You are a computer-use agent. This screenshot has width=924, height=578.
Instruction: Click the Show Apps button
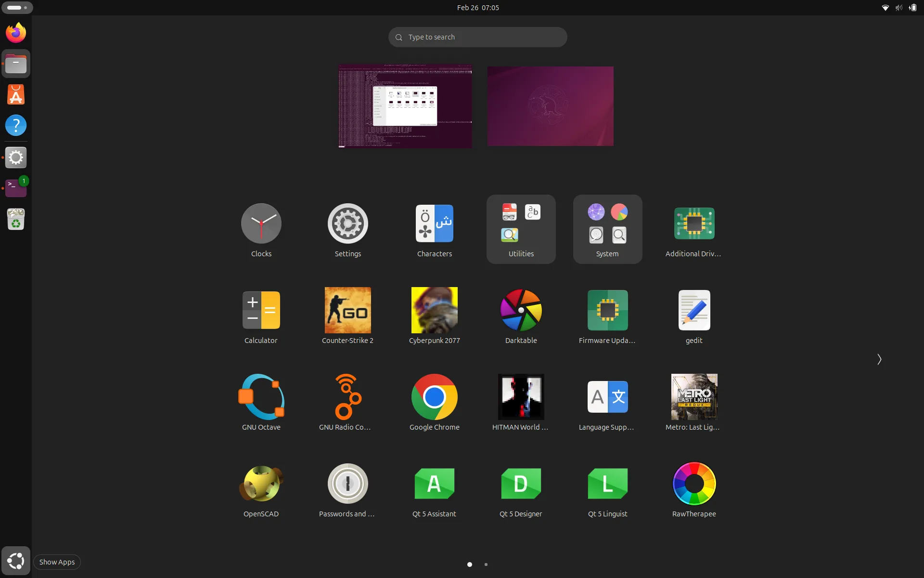click(16, 561)
